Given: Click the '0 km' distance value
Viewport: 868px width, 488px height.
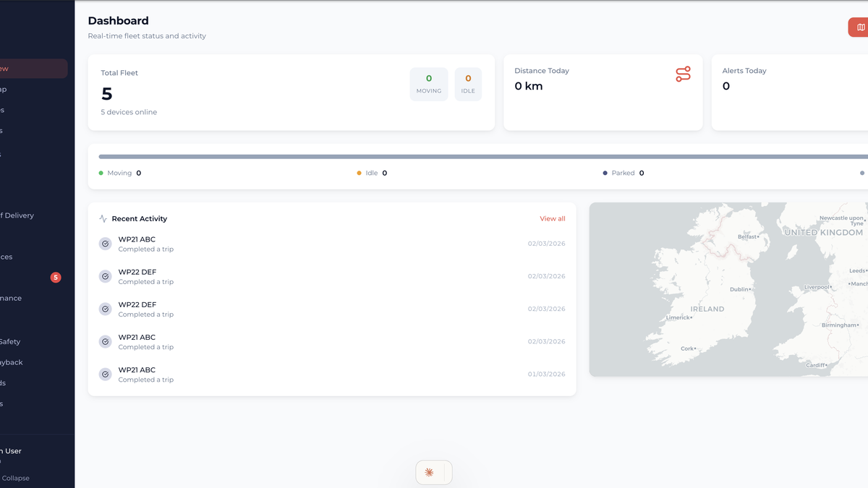Looking at the screenshot, I should click(529, 86).
